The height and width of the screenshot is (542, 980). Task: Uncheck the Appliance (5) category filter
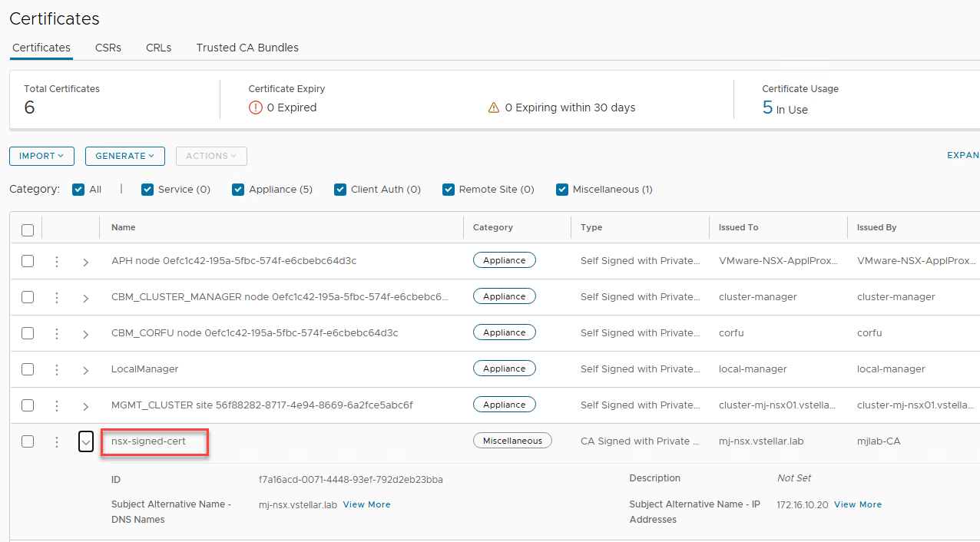[238, 190]
